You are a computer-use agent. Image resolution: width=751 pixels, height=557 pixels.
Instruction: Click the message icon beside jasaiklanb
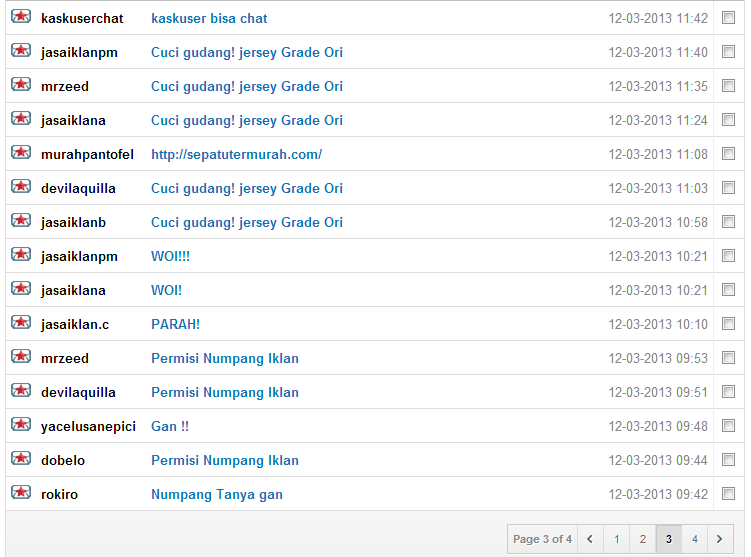pyautogui.click(x=21, y=220)
